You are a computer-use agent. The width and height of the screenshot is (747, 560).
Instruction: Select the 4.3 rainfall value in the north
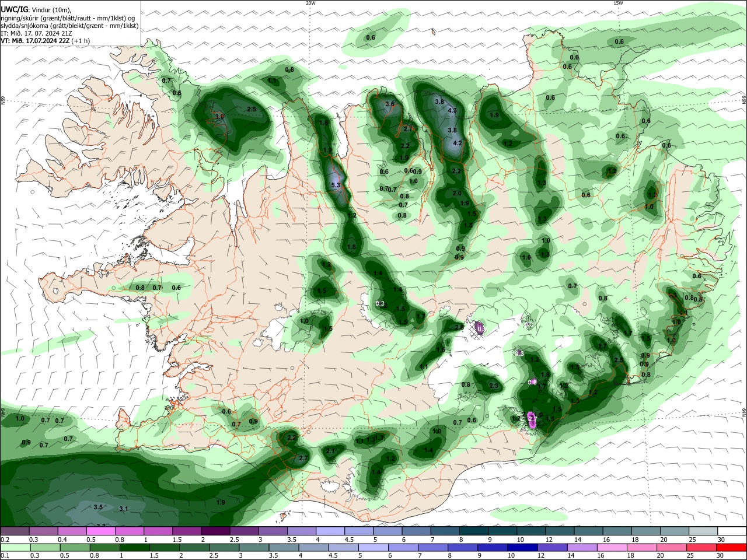[x=452, y=110]
